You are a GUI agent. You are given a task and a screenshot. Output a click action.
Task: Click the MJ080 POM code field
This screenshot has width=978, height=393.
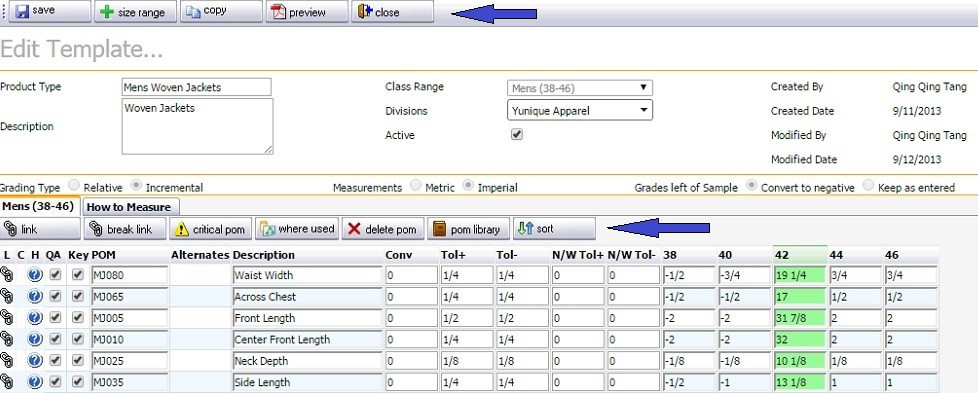[129, 275]
